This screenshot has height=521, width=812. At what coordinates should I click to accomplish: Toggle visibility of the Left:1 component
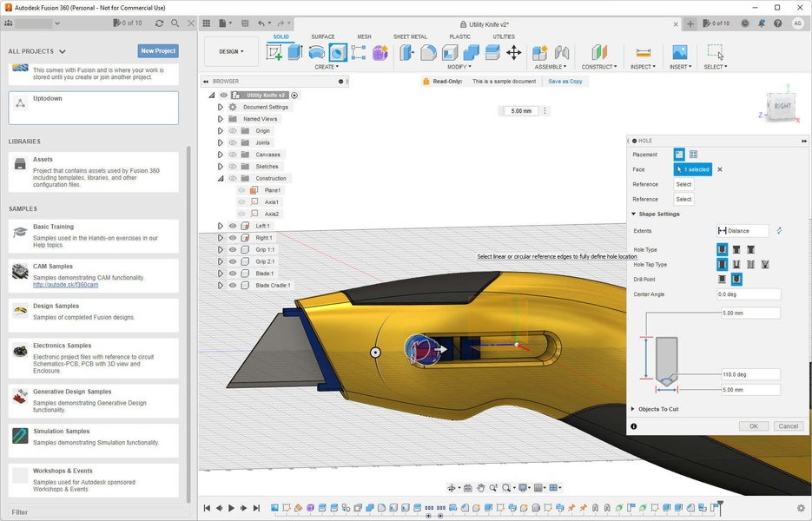pyautogui.click(x=233, y=226)
